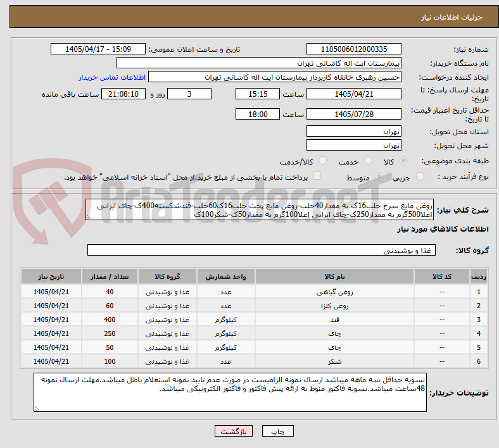Select the خدمت radio button

pyautogui.click(x=368, y=161)
